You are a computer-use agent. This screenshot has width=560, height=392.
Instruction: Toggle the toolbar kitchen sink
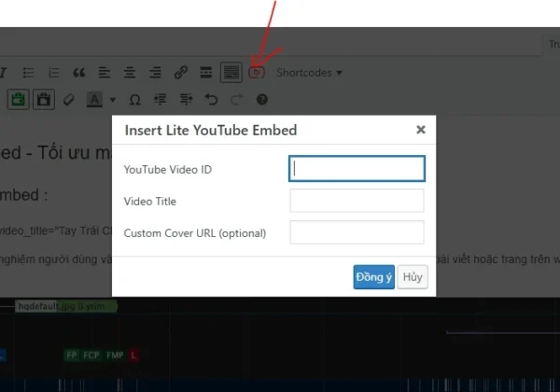pos(231,73)
